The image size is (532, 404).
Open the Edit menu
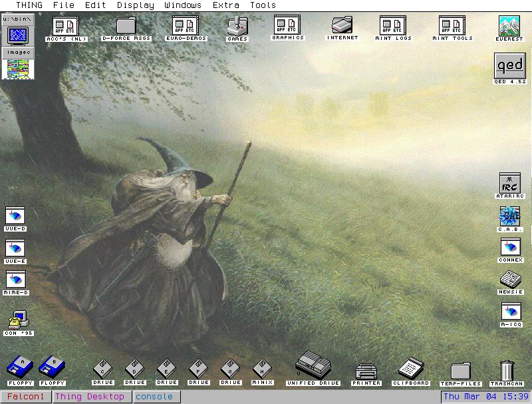coord(95,5)
